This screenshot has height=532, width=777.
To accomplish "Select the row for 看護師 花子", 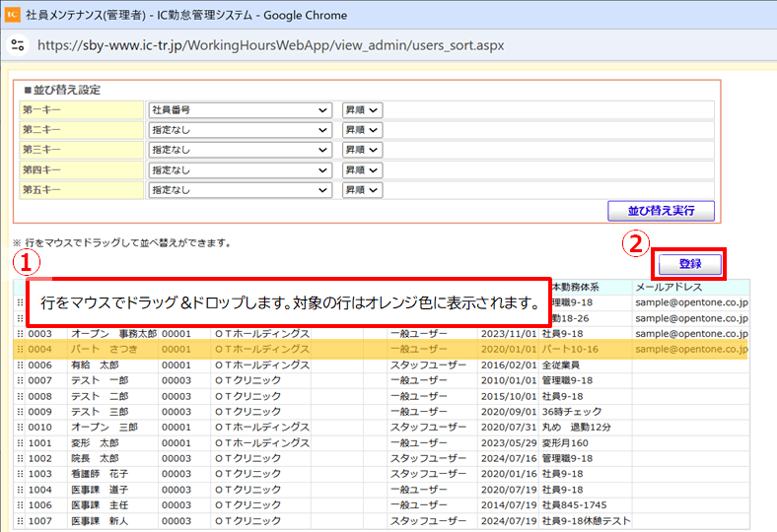I will click(381, 474).
